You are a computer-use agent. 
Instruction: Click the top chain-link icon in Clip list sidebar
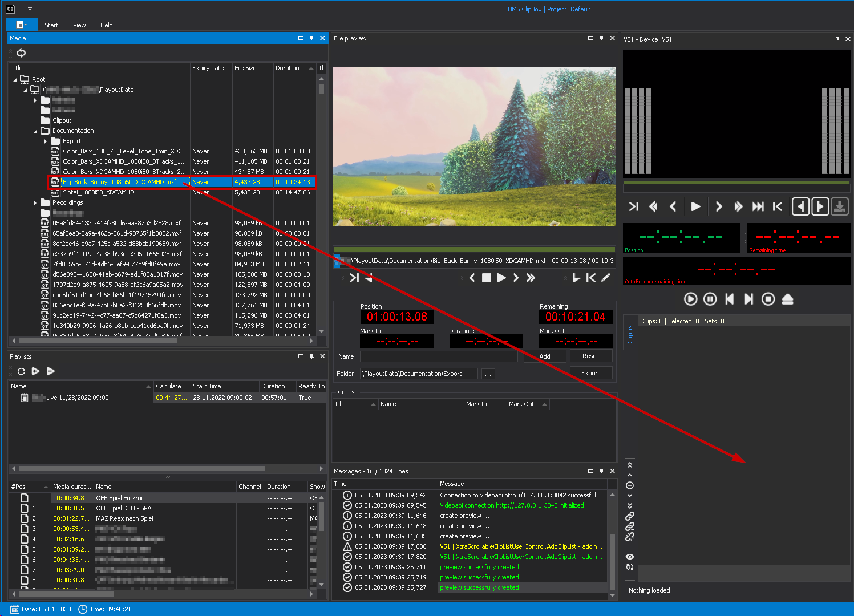pyautogui.click(x=630, y=516)
